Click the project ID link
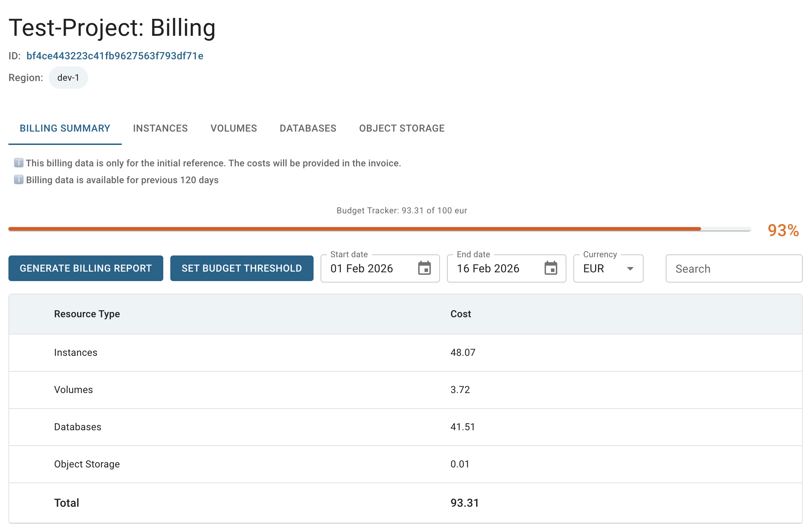 pyautogui.click(x=115, y=56)
